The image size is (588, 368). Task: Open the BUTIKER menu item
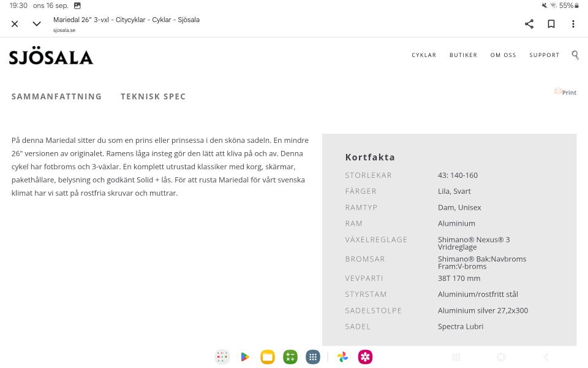pos(463,55)
